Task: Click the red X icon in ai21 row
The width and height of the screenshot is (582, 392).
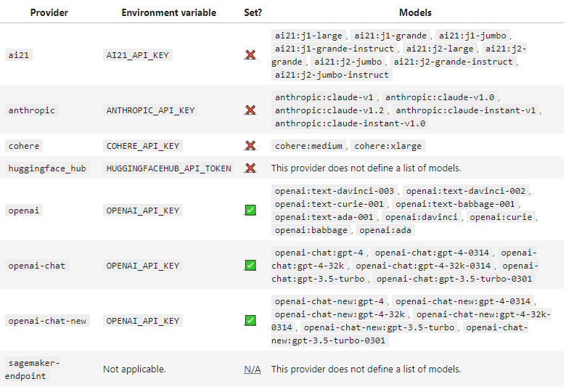Action: click(x=250, y=54)
